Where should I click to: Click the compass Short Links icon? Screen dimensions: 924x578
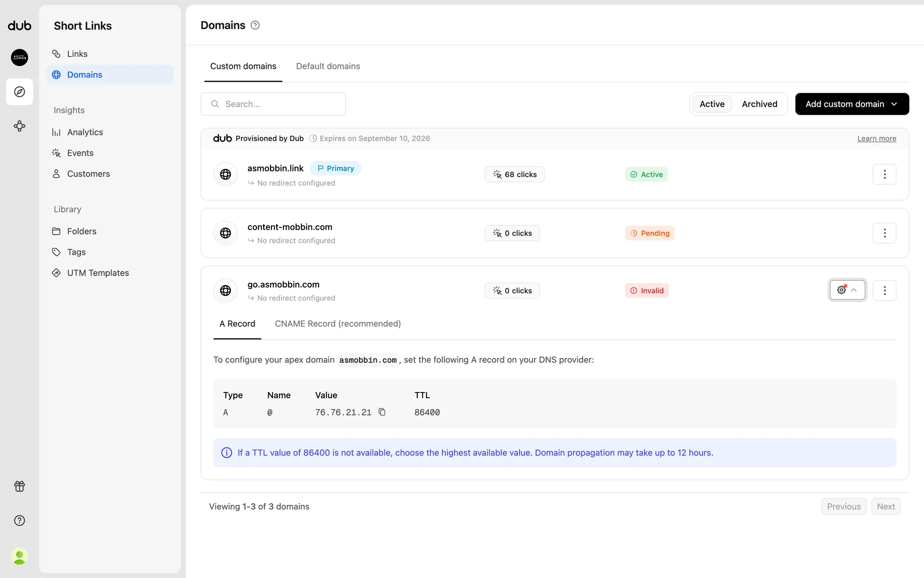coord(19,92)
